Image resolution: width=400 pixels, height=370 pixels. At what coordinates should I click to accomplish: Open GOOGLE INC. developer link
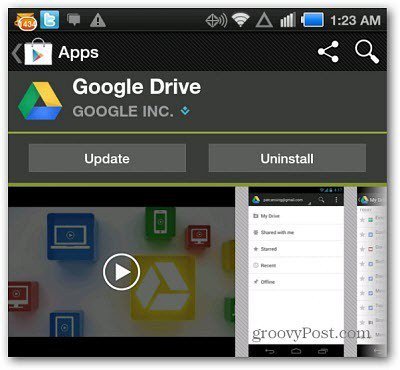[x=123, y=111]
